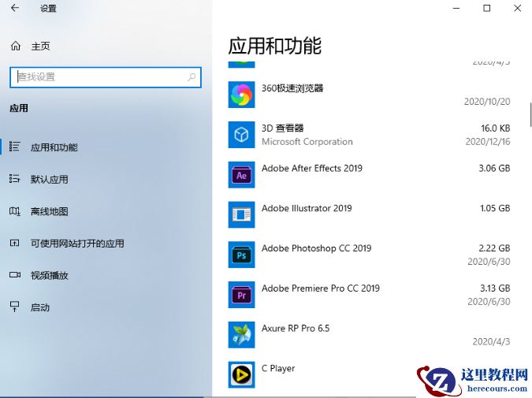
Task: Select the Adobe Premiere Pro CC 2019 name
Action: (321, 288)
